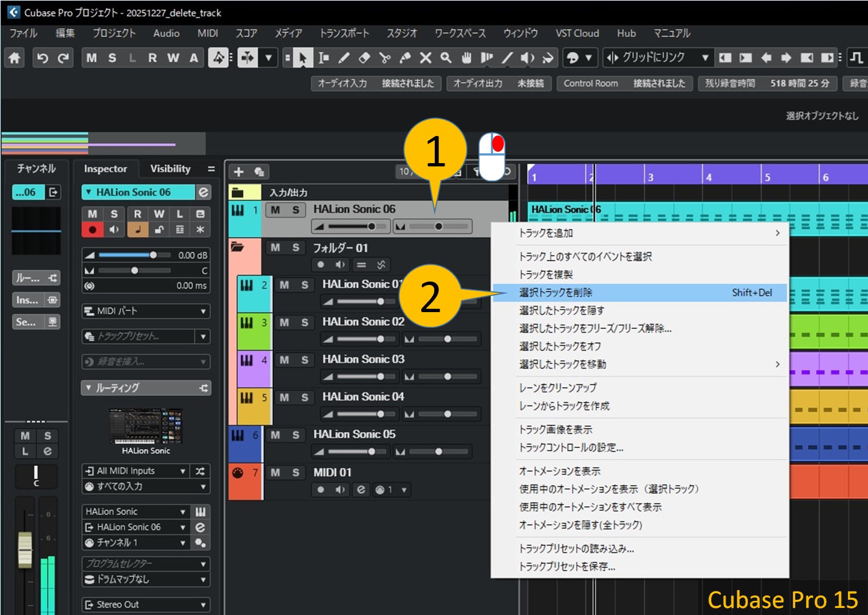Screen dimensions: 868x615
Task: Switch to the Visibility tab
Action: [170, 169]
